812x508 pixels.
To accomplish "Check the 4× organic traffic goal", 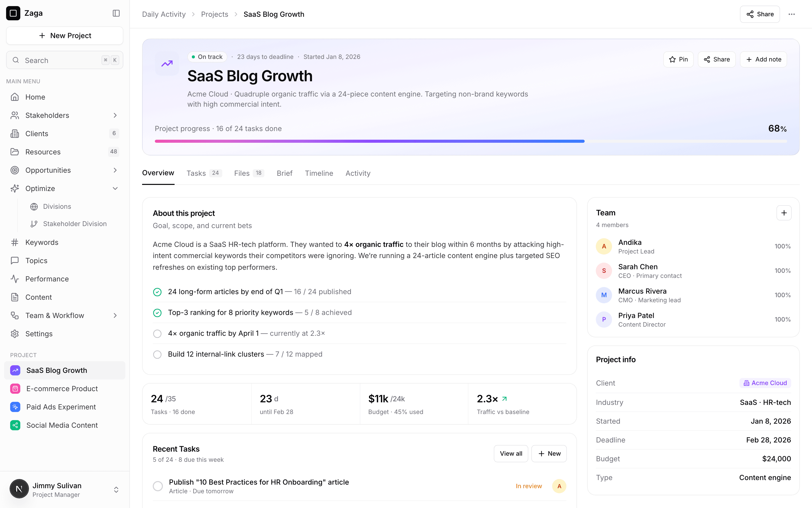I will coord(157,334).
